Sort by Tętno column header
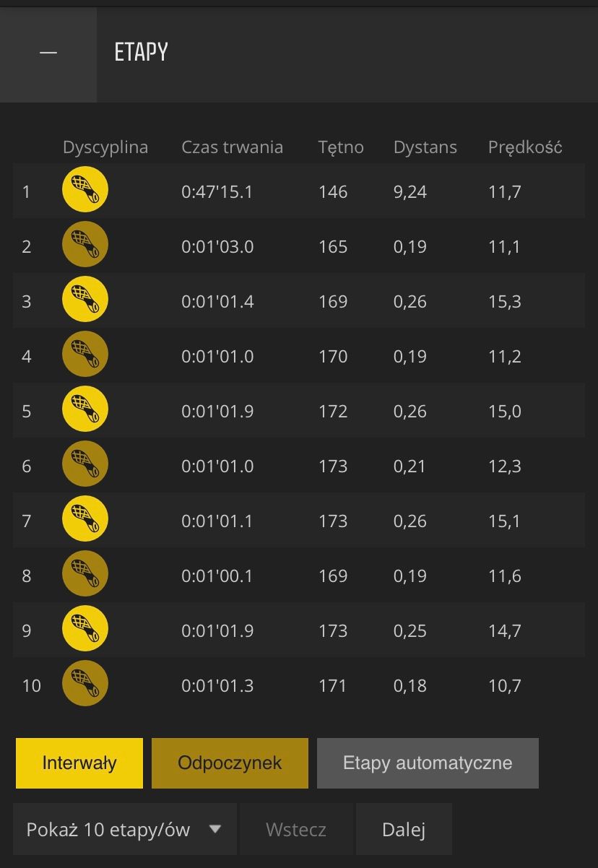Screen dimensions: 598x868 click(341, 147)
